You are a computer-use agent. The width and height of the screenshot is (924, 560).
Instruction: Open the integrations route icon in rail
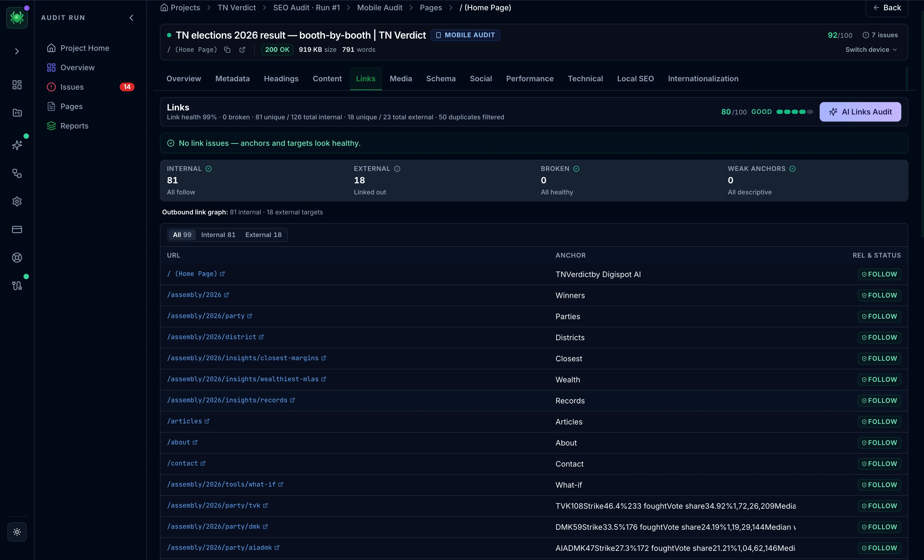[17, 286]
